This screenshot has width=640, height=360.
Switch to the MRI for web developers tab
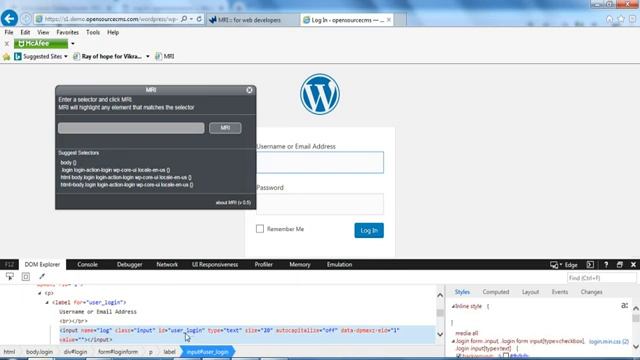(253, 20)
